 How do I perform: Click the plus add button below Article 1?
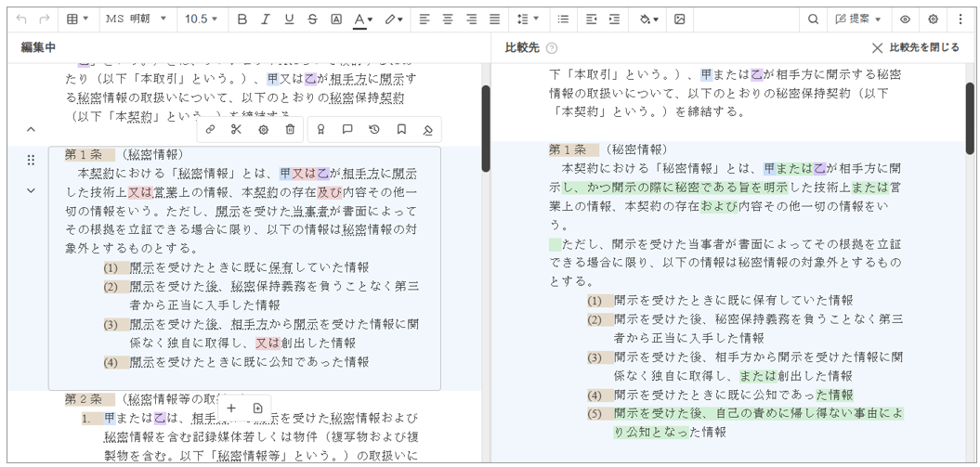(231, 408)
